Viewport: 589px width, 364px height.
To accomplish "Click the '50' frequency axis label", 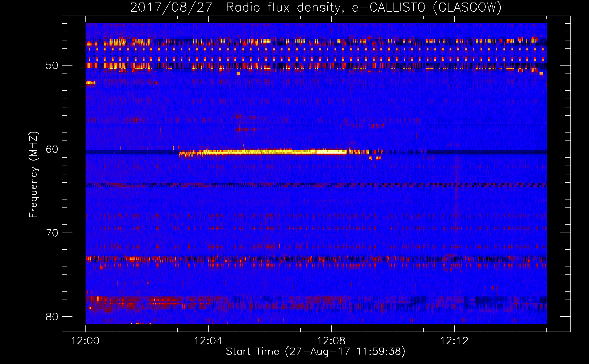I will [x=52, y=66].
